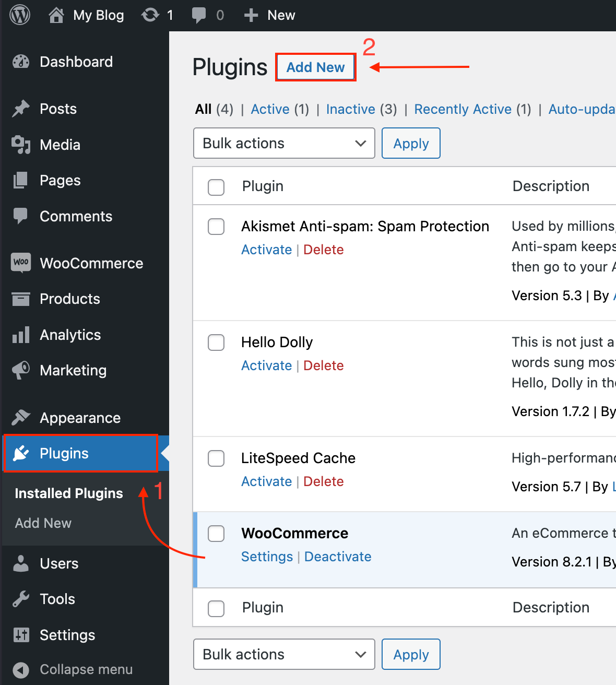
Task: Go to the Media library icon
Action: click(21, 145)
